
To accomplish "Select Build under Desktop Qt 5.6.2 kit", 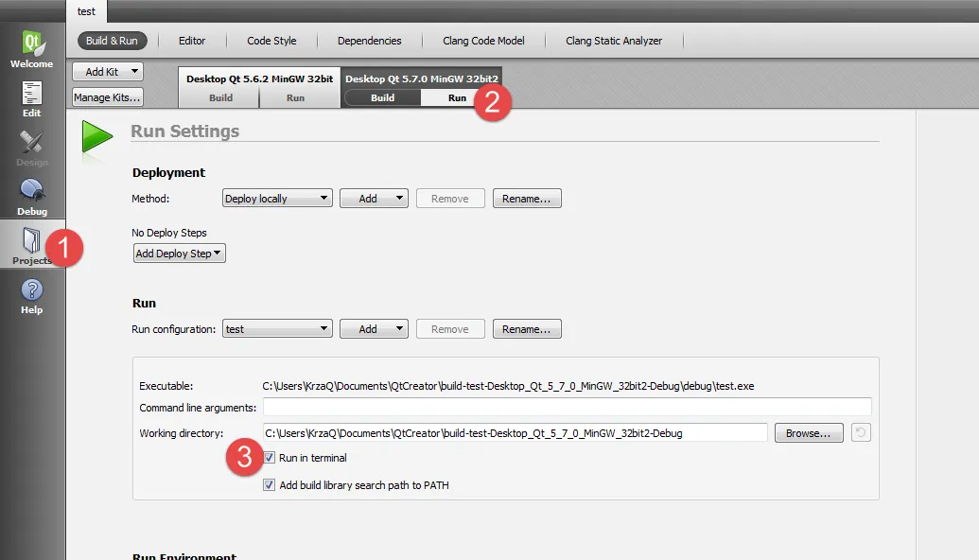I will point(220,98).
